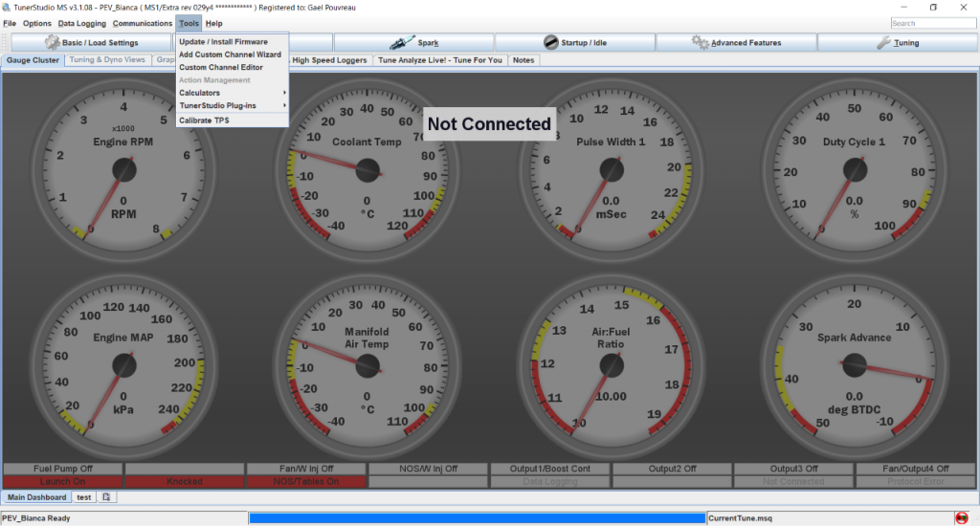980x526 pixels.
Task: Click the Advanced Features gears icon
Action: point(700,42)
